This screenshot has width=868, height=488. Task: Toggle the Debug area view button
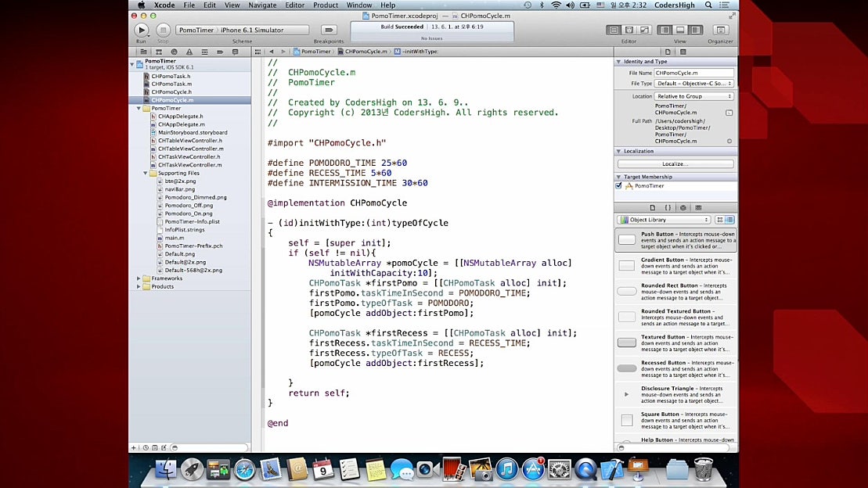coord(680,30)
